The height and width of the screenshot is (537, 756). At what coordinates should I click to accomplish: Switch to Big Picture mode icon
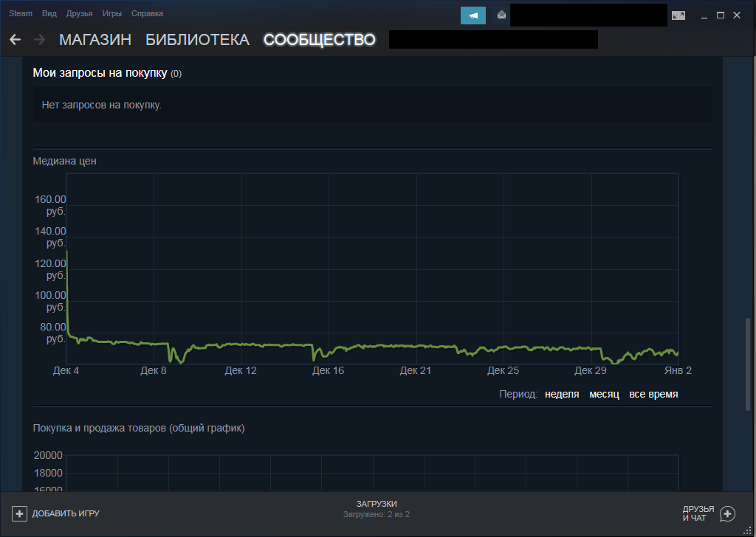click(x=678, y=15)
